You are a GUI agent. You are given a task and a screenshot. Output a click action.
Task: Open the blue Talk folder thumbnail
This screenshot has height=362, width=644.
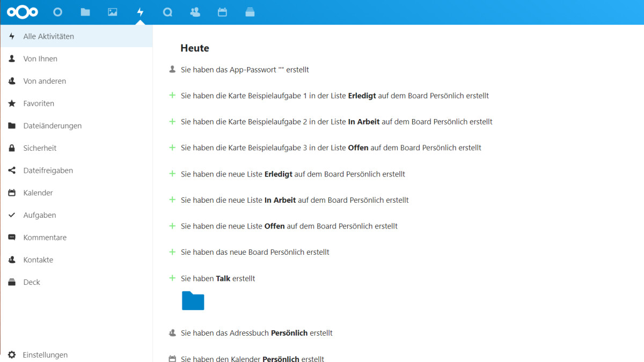click(193, 301)
